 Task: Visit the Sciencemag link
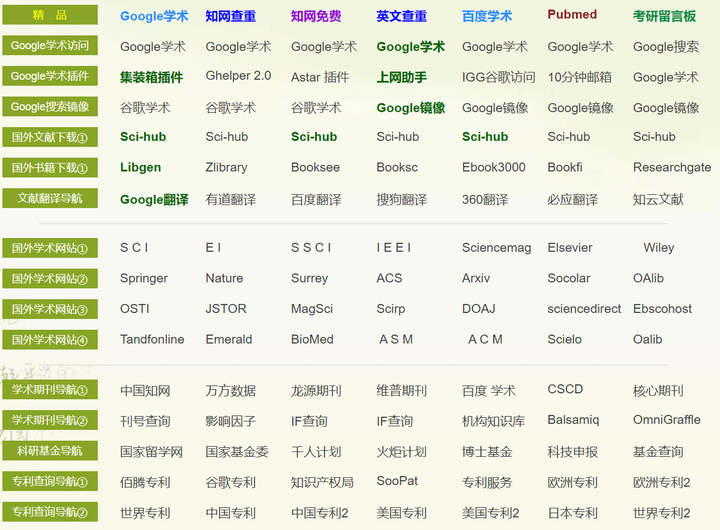click(496, 248)
